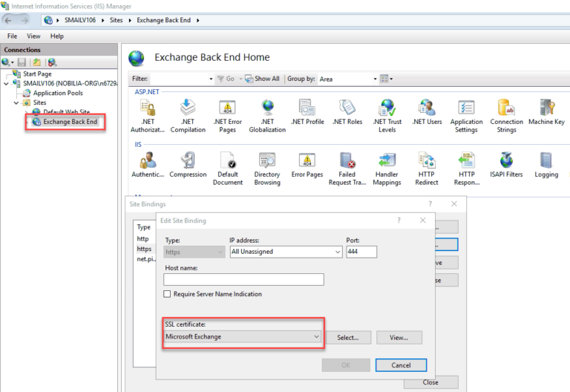Click the Go filter button
This screenshot has width=570, height=392.
coord(226,79)
